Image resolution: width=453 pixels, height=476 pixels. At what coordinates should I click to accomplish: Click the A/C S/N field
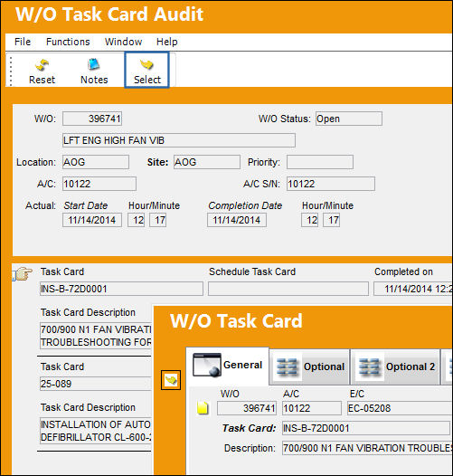331,184
